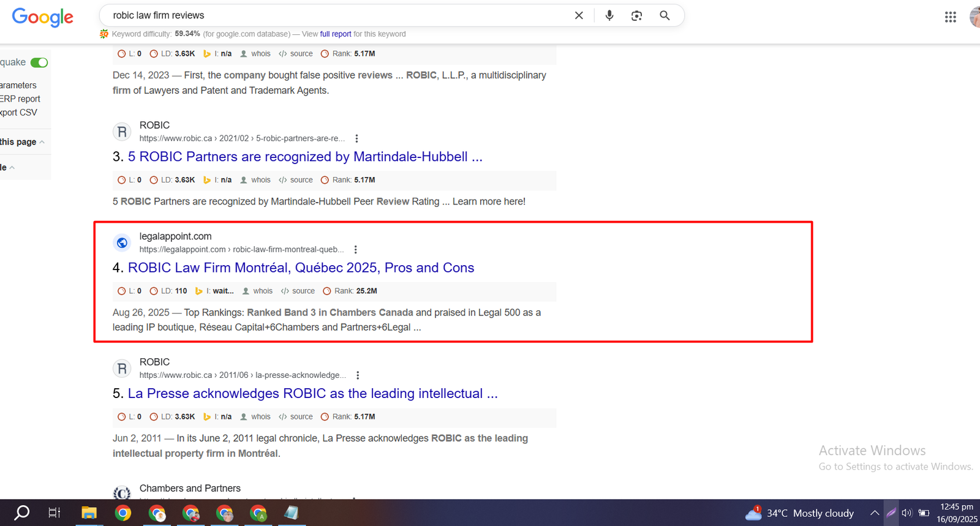Viewport: 980px width, 526px height.
Task: Show hidden system tray icons
Action: click(x=874, y=513)
